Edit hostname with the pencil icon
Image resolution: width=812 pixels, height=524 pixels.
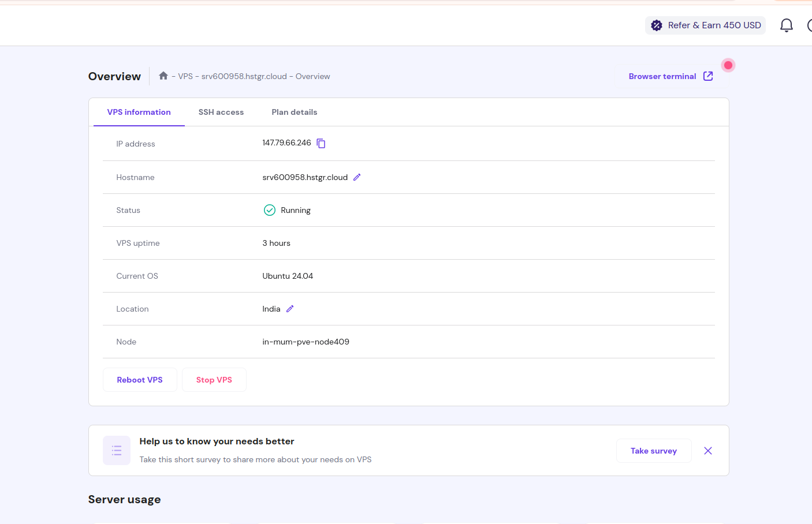[x=357, y=177]
